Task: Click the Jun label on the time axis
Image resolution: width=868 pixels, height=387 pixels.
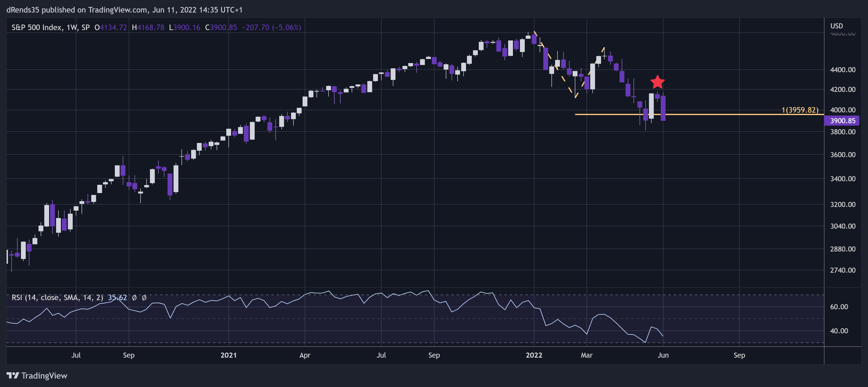Action: (663, 355)
